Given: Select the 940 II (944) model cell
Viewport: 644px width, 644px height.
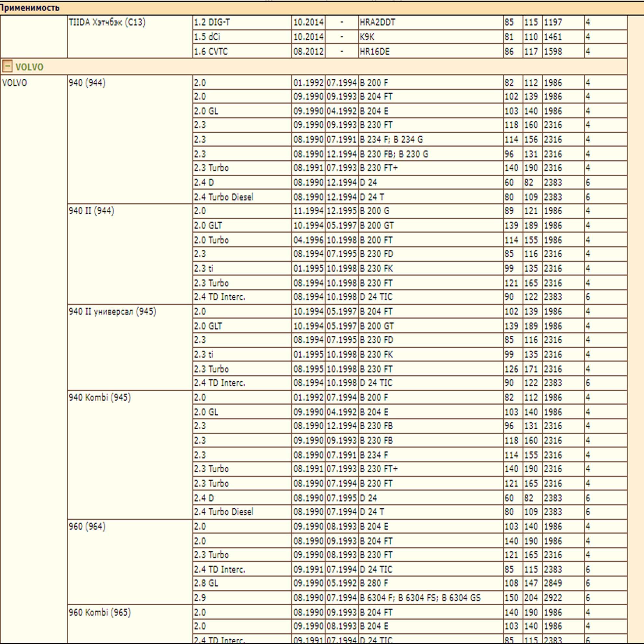Looking at the screenshot, I should 130,254.
